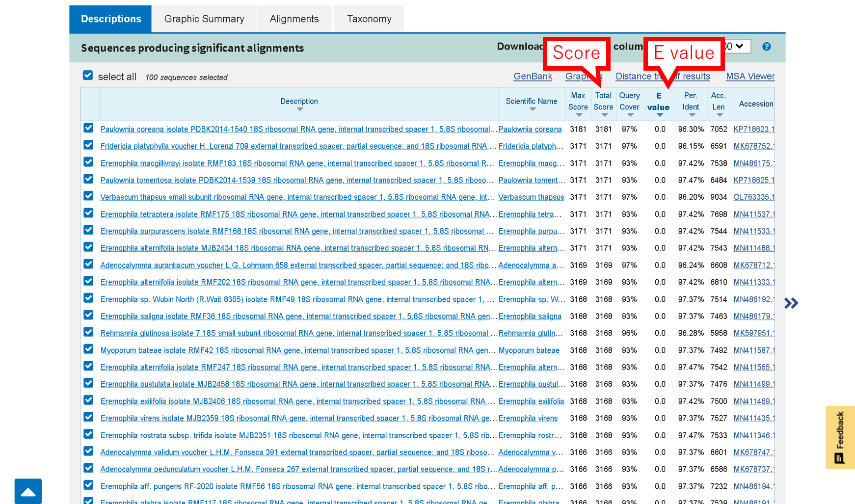Image resolution: width=855 pixels, height=504 pixels.
Task: Switch to the Graphic Summary tab
Action: [x=204, y=19]
